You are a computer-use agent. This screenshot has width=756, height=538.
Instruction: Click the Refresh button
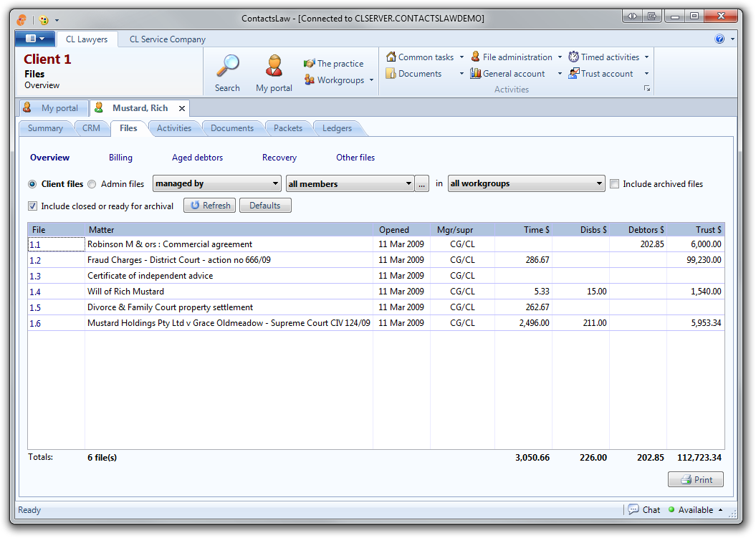point(210,206)
